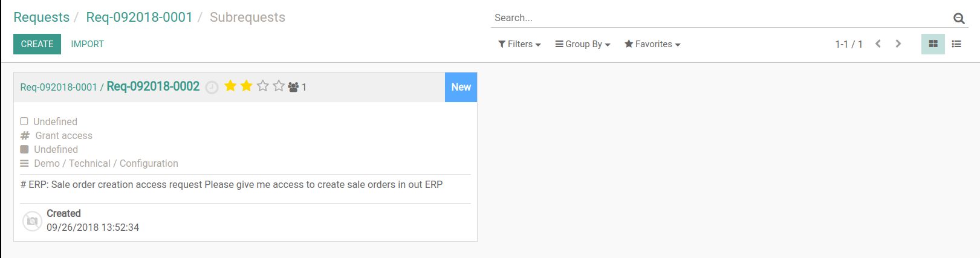
Task: Click the creator avatar placeholder
Action: click(32, 221)
